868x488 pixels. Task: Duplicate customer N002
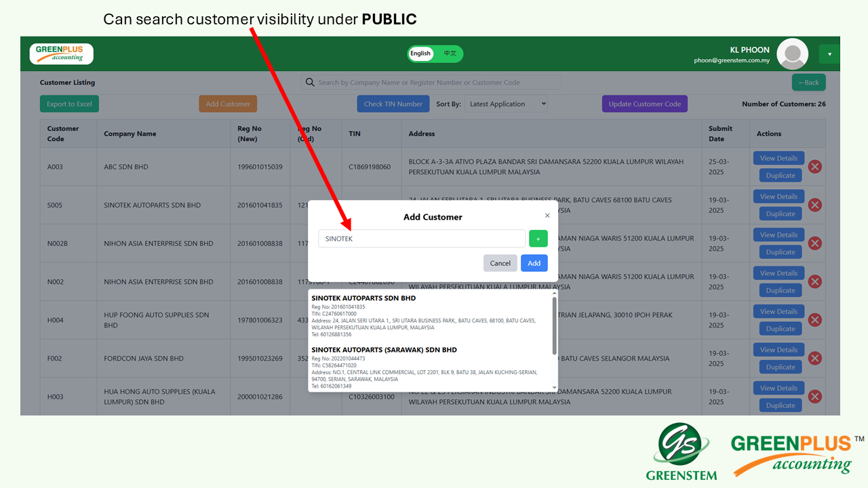[x=781, y=290]
